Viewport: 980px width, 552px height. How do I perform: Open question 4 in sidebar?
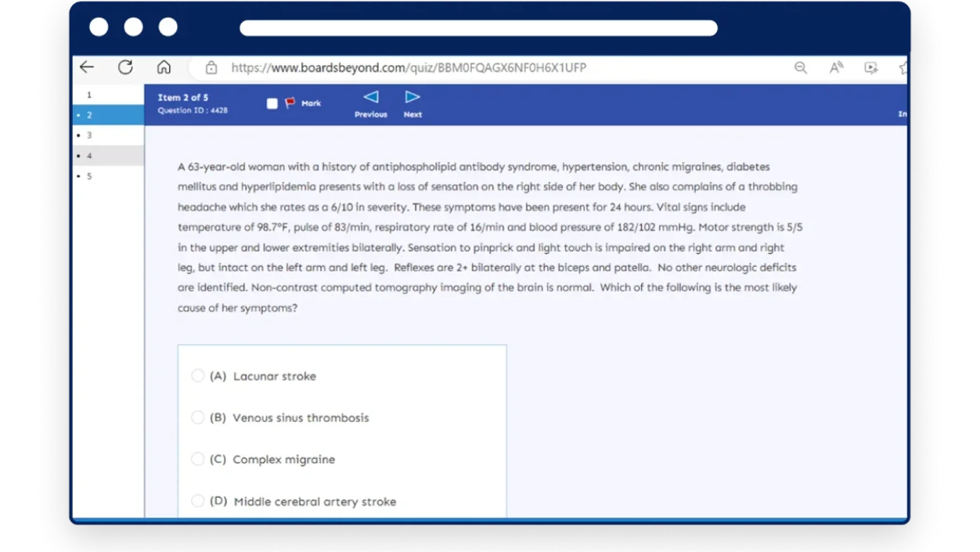coord(108,156)
